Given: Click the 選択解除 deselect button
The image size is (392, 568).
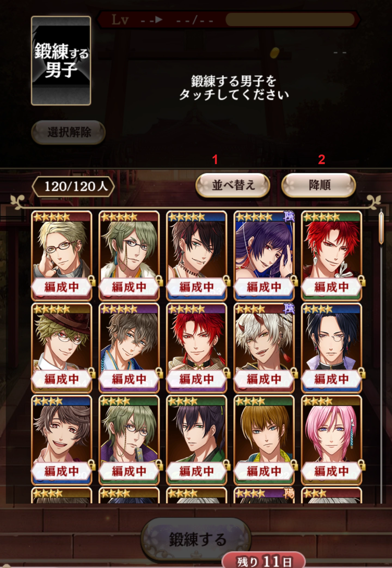Looking at the screenshot, I should coord(68,132).
